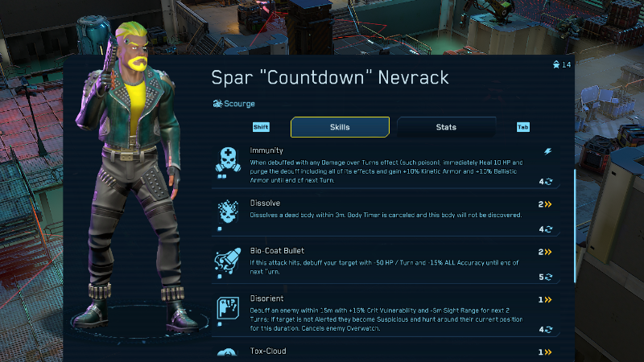
Task: Click the Tab key prompt button
Action: click(522, 127)
